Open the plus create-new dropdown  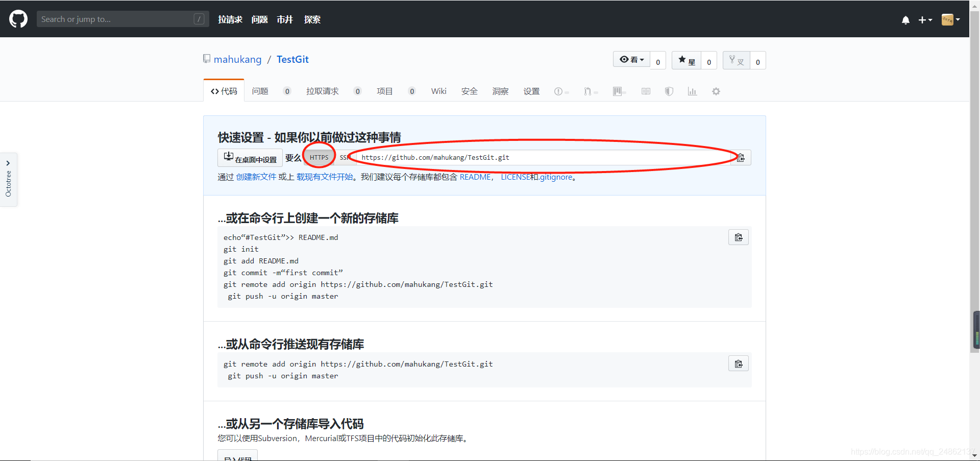pos(925,20)
